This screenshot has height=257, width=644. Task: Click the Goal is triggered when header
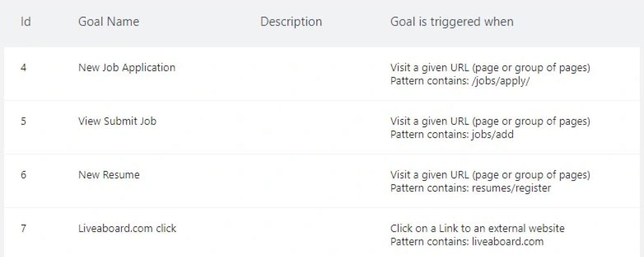(x=452, y=22)
